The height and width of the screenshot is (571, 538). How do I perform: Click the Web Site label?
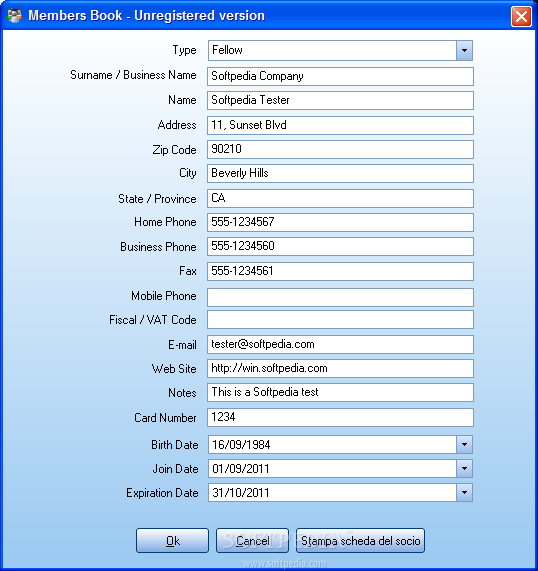pyautogui.click(x=174, y=369)
